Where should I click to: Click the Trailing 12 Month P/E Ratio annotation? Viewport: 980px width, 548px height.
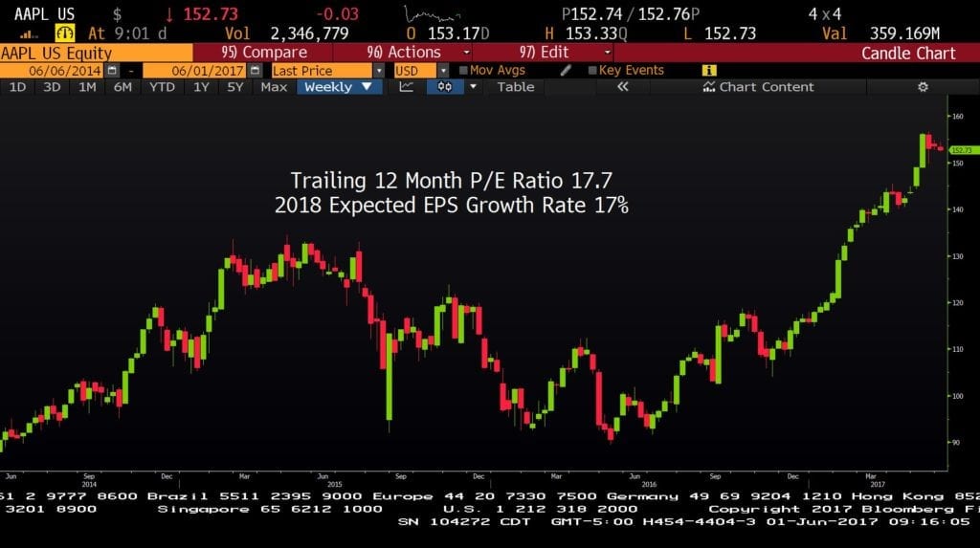click(452, 180)
